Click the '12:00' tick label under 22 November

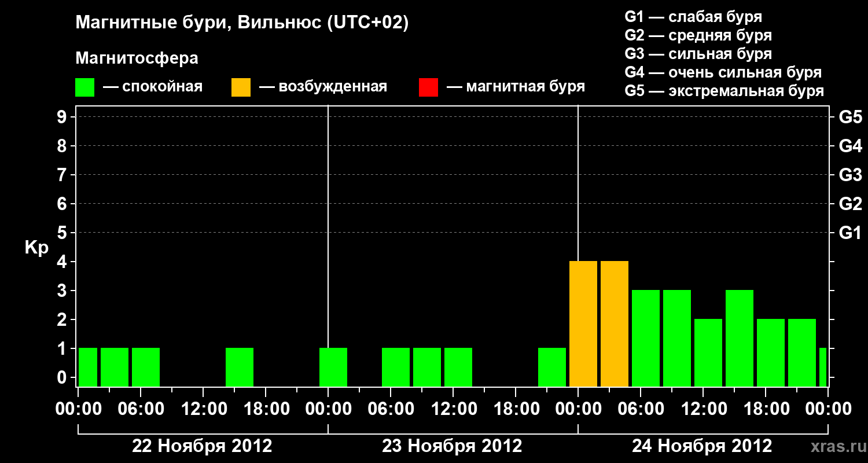tap(203, 409)
